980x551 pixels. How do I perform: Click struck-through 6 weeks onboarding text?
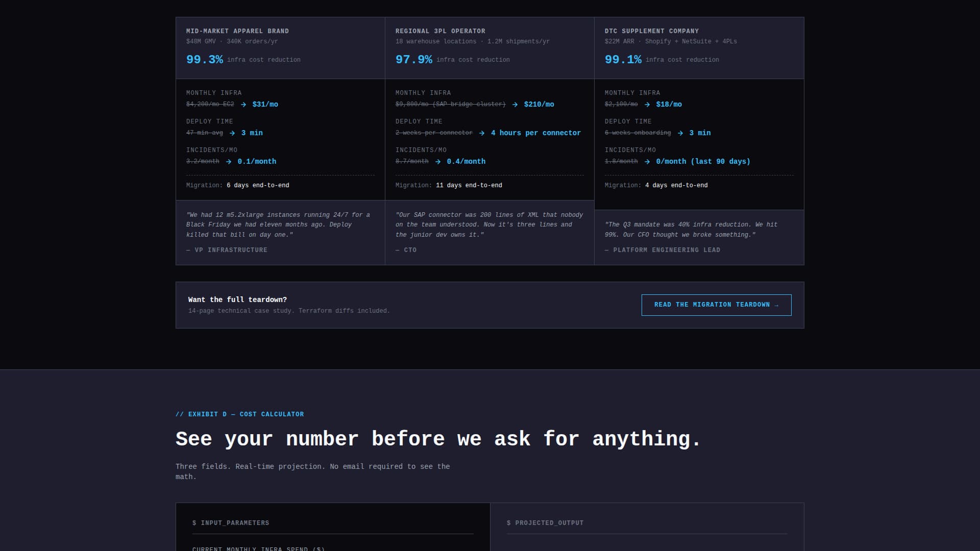click(x=638, y=133)
